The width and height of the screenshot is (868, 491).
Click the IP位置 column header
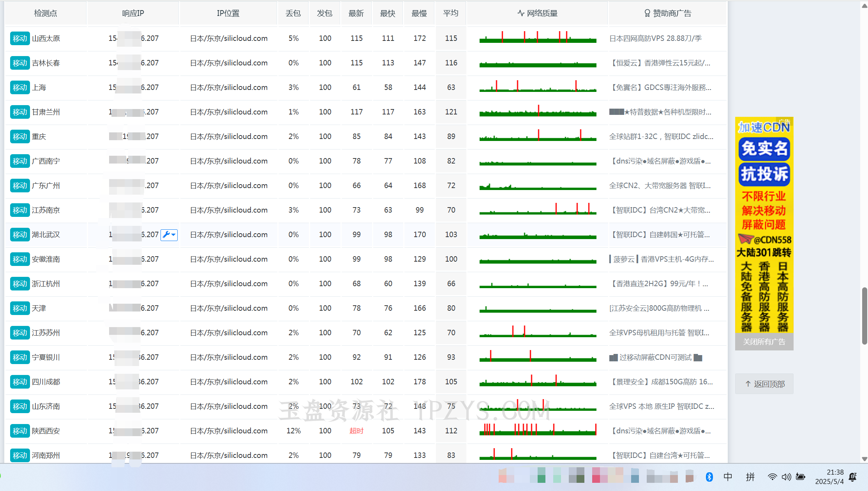tap(228, 13)
